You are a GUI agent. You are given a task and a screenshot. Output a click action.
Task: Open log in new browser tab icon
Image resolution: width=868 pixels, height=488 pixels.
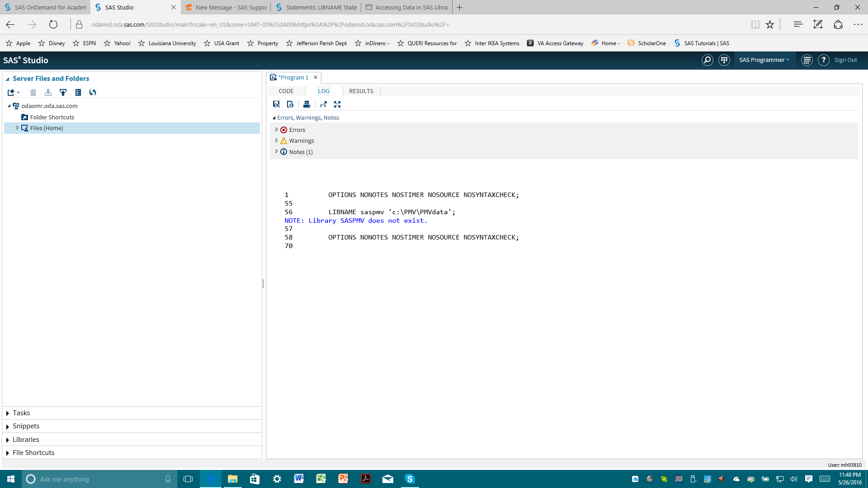pos(323,104)
